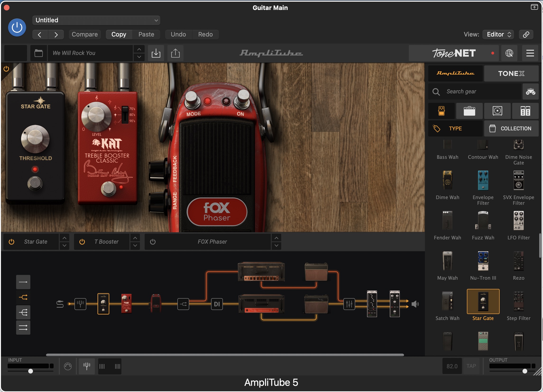Click the 70's/80's/90's era switch

tap(124, 114)
